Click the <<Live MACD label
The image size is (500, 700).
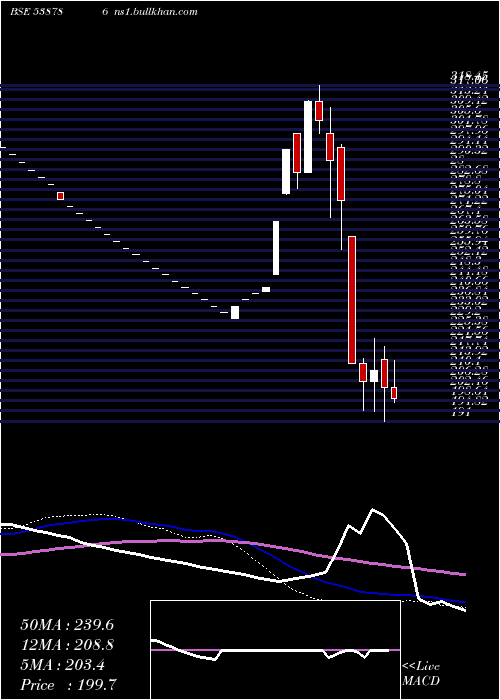[421, 674]
